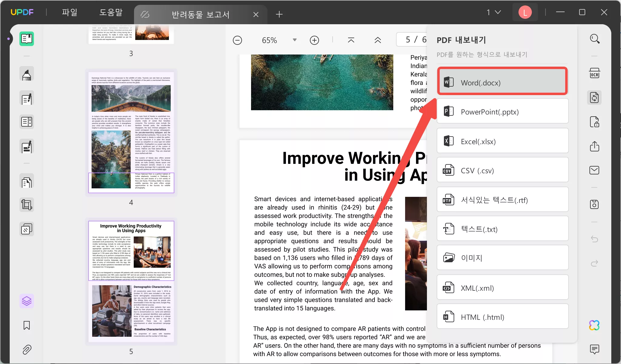Close the 반려동물 보고서 tab

pyautogui.click(x=256, y=15)
